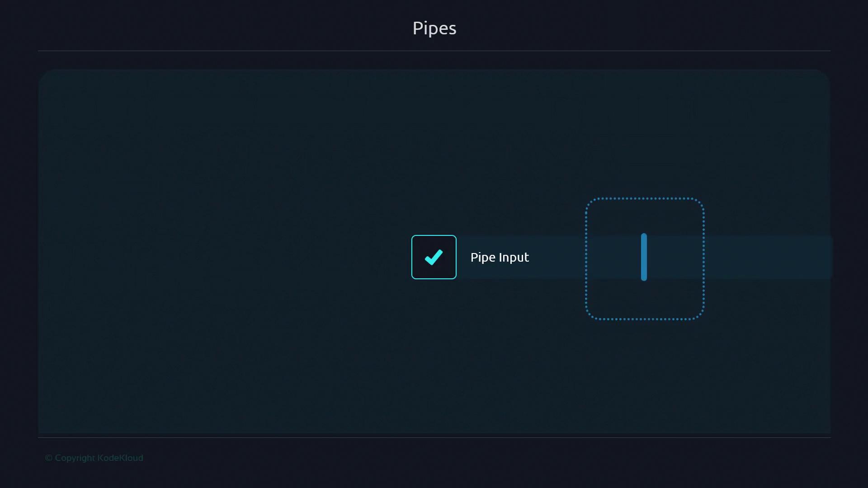Click empty space inside dotted box below pipe
Image resolution: width=868 pixels, height=488 pixels.
pyautogui.click(x=644, y=300)
